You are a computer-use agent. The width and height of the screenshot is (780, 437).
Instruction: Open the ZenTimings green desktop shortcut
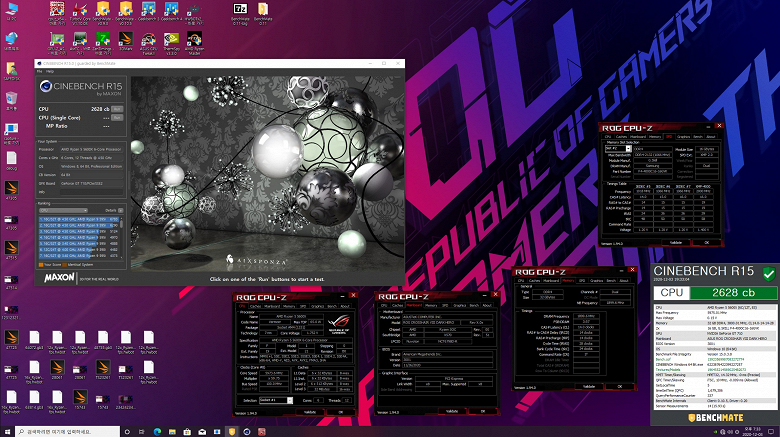[103, 39]
